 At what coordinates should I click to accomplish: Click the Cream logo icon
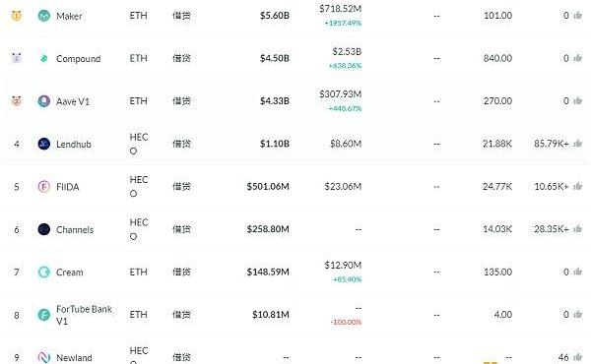tap(44, 272)
